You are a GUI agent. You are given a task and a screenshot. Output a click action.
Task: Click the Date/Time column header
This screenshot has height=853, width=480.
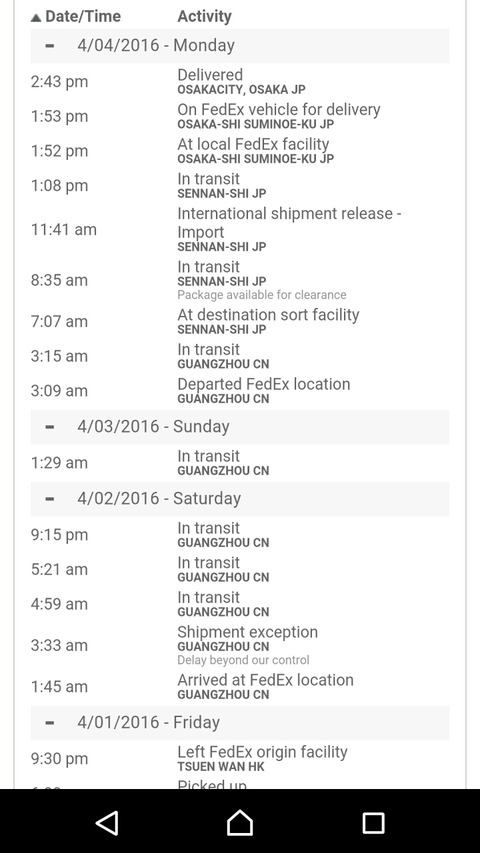pos(83,17)
